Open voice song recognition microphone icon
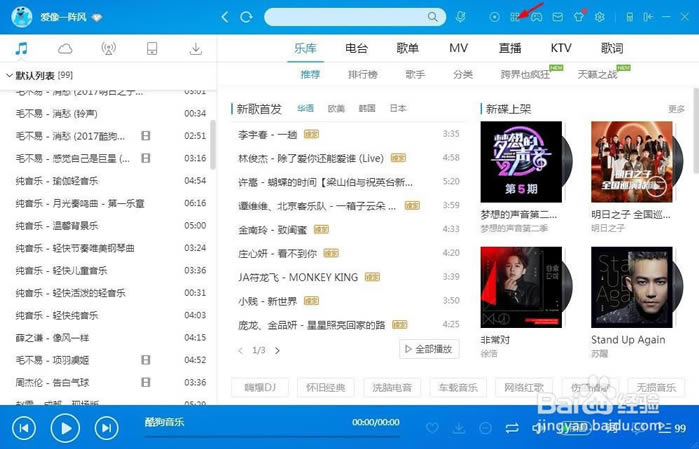 click(461, 17)
